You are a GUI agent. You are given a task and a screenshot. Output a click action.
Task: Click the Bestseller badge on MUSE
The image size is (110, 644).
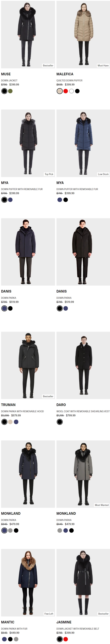(48, 66)
